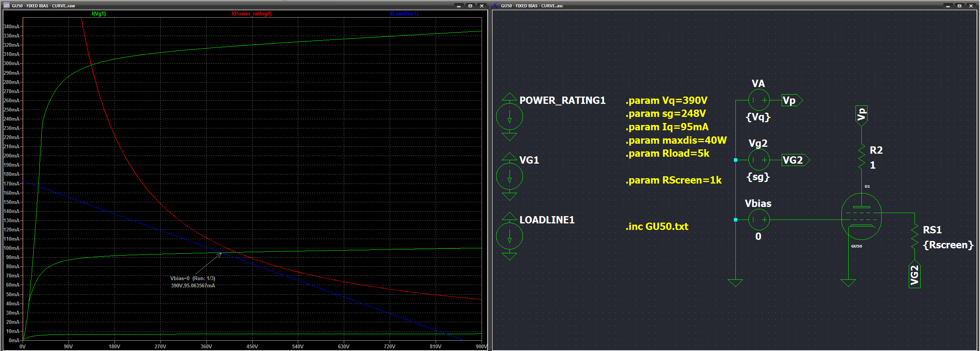Click the Vg2 voltage source symbol

coord(758,160)
